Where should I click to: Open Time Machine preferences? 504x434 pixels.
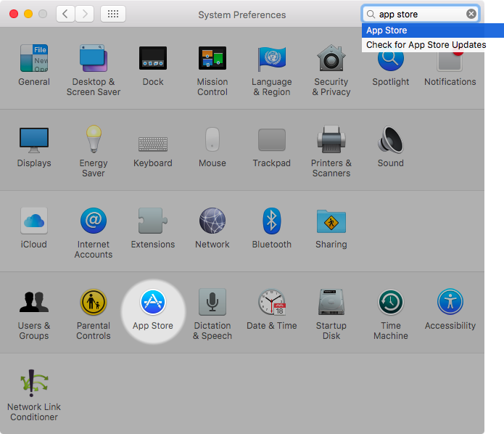coord(391,314)
